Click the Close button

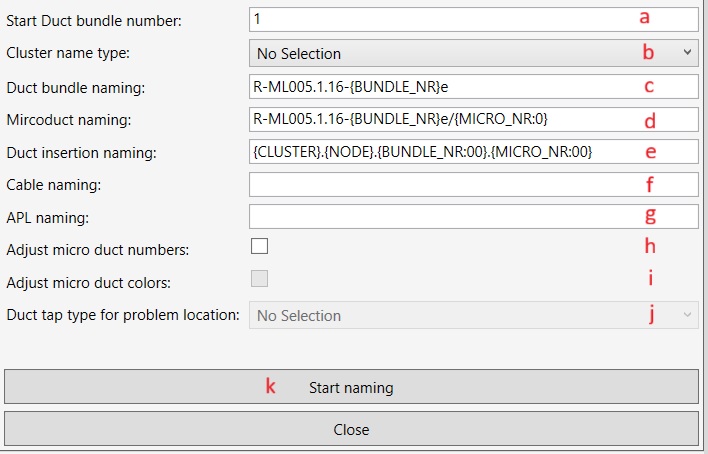[351, 429]
